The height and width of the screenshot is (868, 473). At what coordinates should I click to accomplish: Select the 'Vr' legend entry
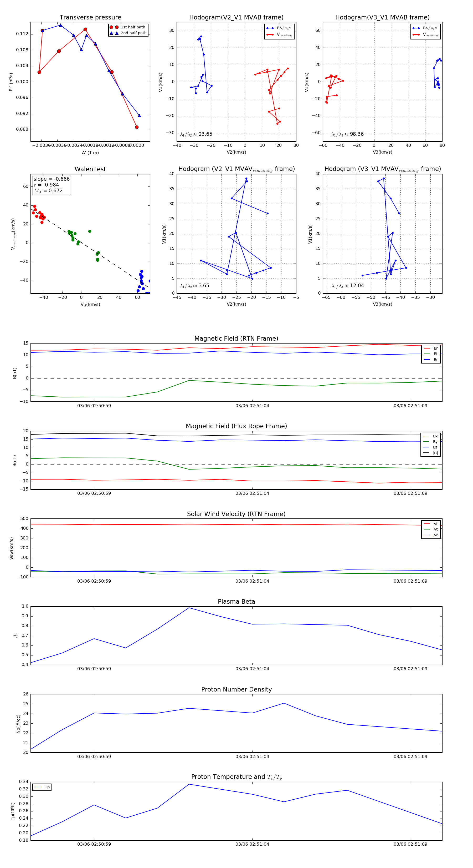[431, 524]
